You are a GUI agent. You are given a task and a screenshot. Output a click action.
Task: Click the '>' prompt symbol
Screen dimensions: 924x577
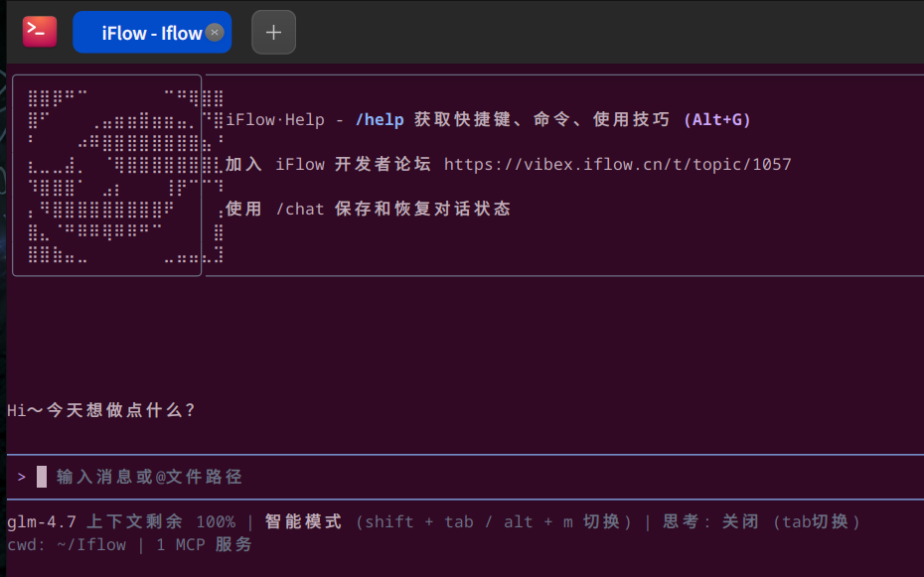click(x=22, y=477)
